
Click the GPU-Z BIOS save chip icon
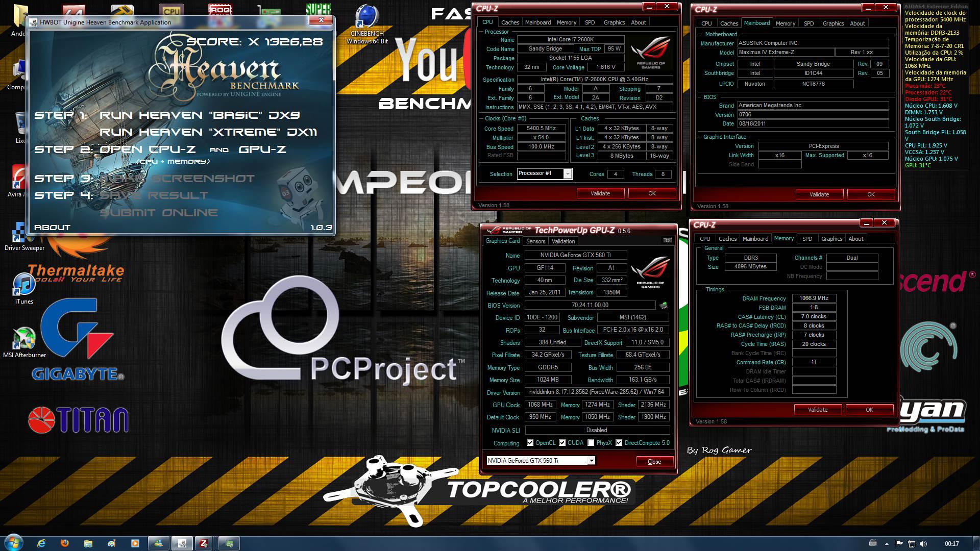coord(664,305)
